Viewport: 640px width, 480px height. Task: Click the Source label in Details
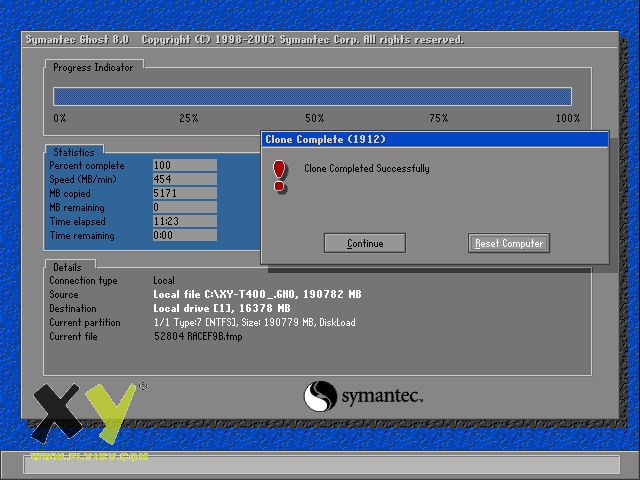click(64, 294)
